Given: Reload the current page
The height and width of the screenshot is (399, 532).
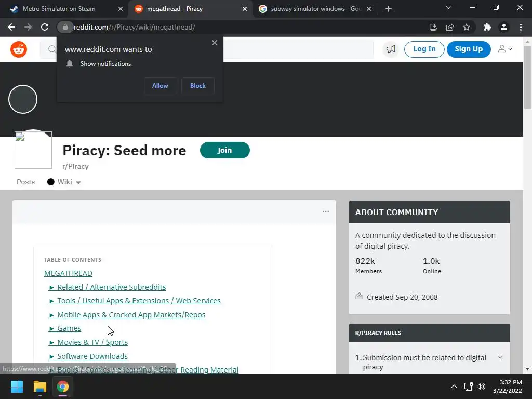Looking at the screenshot, I should coord(45,27).
